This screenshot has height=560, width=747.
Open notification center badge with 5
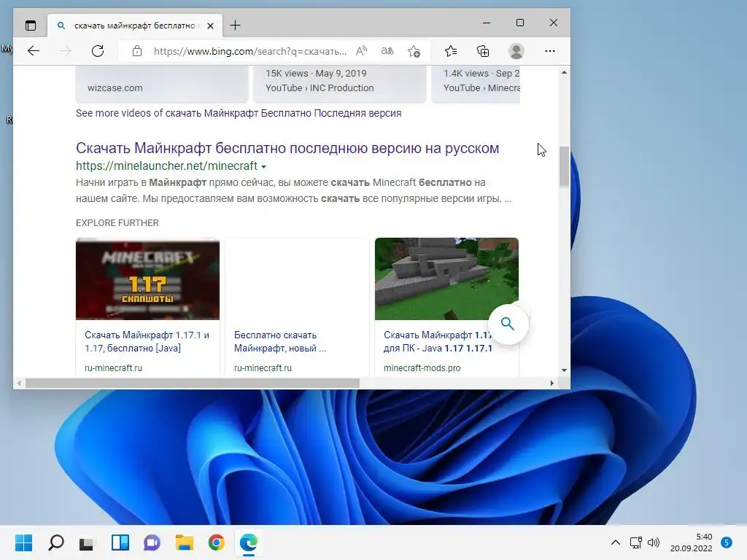click(727, 542)
